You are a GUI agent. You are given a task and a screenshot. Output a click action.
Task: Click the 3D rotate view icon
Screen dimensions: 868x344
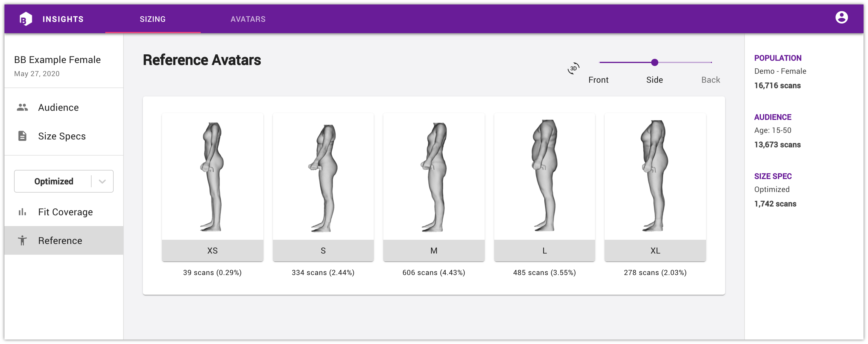[573, 68]
